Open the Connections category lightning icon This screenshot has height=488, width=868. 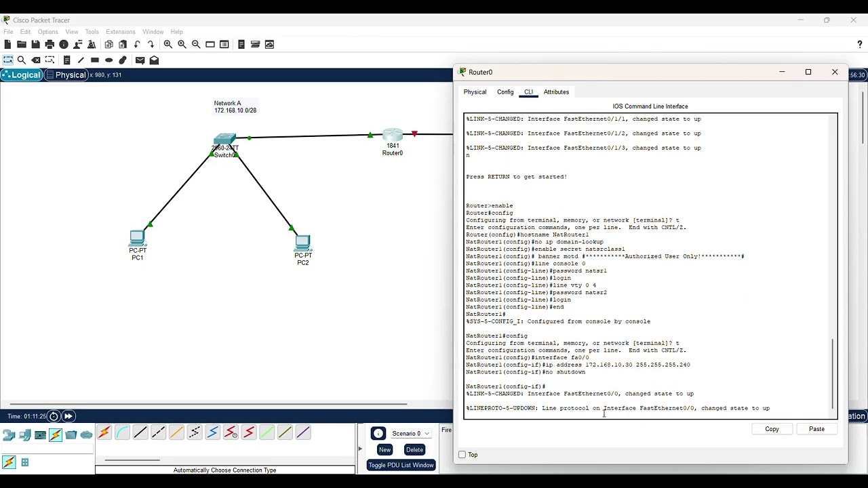pyautogui.click(x=56, y=435)
